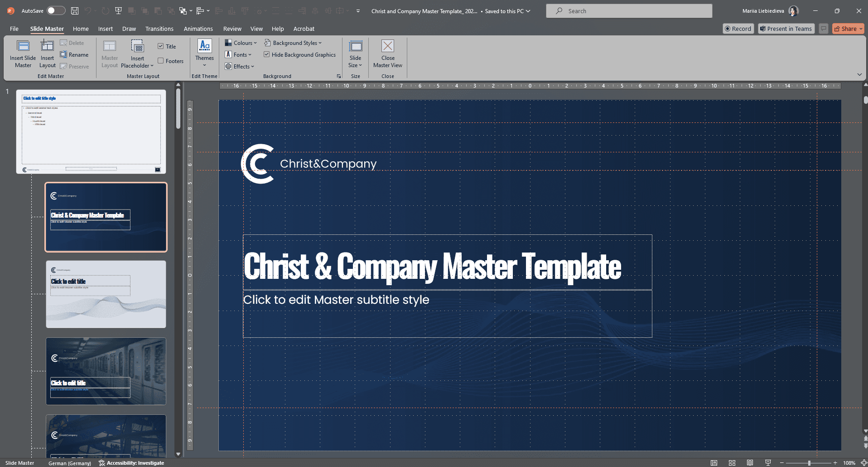Open the comments pane icon

point(824,29)
